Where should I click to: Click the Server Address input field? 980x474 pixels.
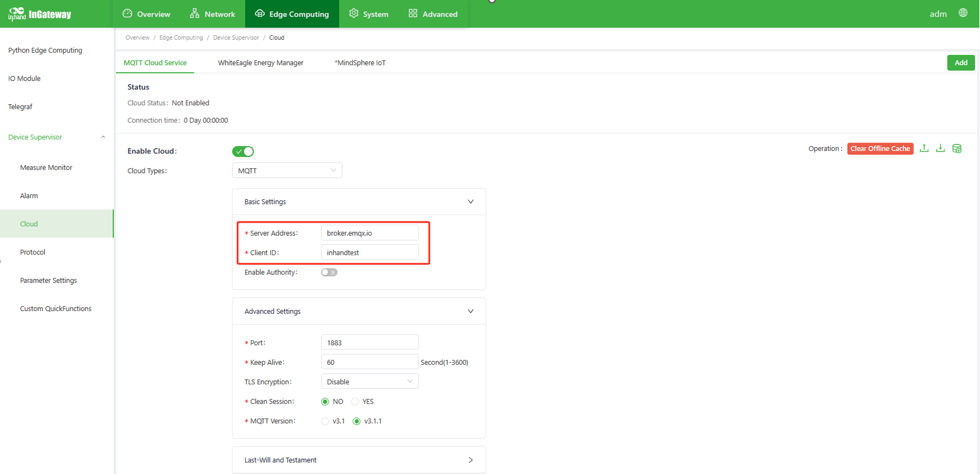[x=370, y=233]
